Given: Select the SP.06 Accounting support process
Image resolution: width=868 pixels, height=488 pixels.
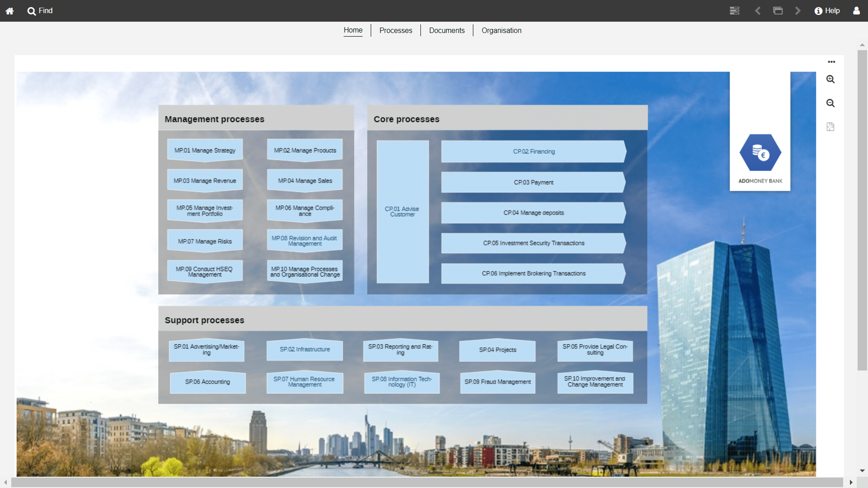Looking at the screenshot, I should click(208, 382).
